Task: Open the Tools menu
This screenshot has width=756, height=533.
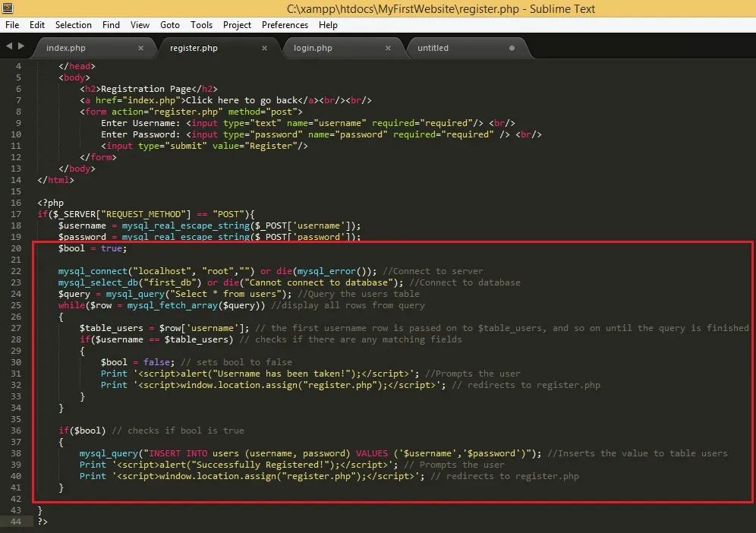Action: point(201,25)
